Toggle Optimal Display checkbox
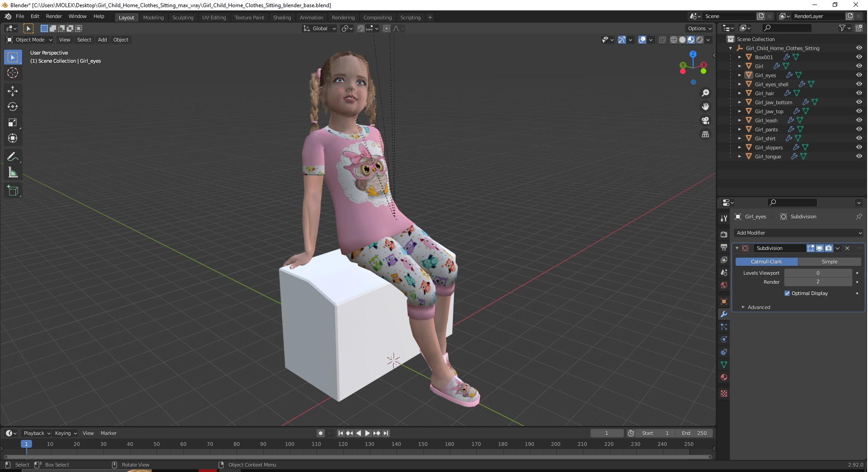The height and width of the screenshot is (472, 868). 787,293
